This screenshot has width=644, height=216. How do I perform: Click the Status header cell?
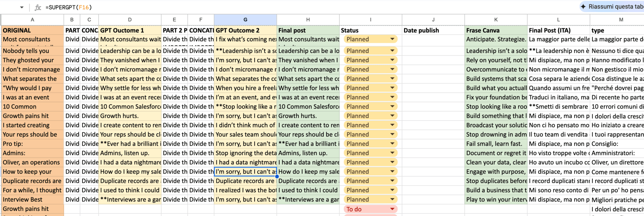point(371,30)
